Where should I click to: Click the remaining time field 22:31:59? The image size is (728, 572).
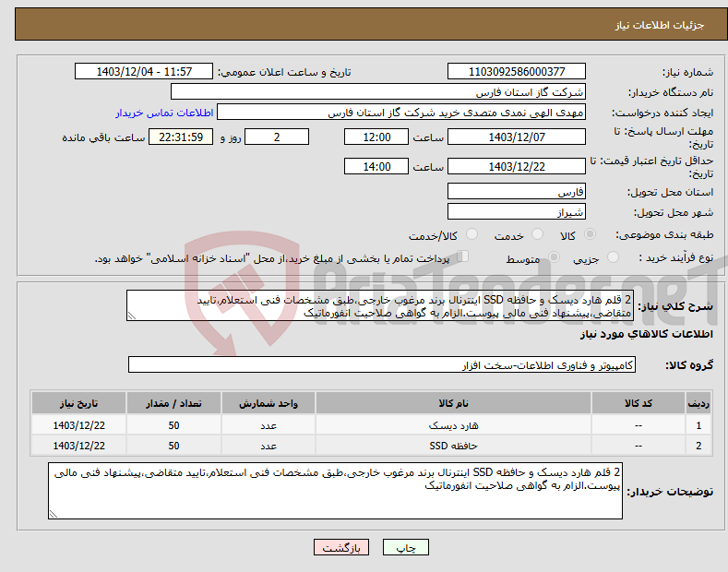[x=181, y=137]
